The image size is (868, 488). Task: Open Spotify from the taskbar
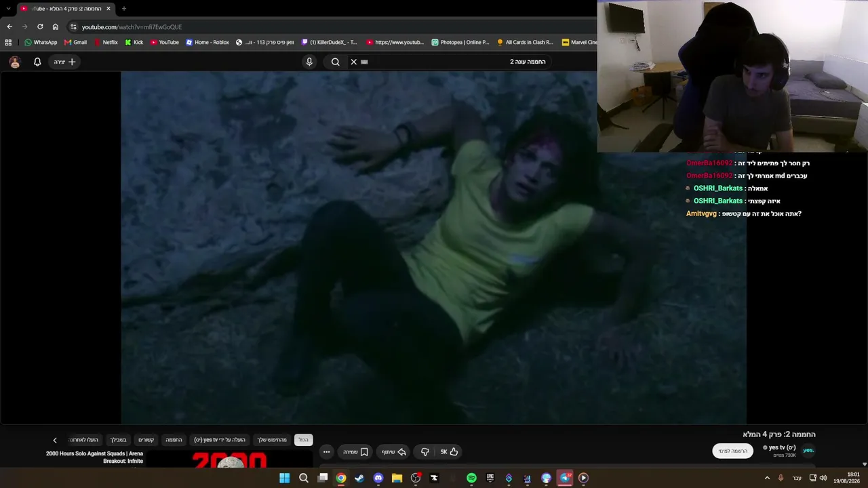471,478
